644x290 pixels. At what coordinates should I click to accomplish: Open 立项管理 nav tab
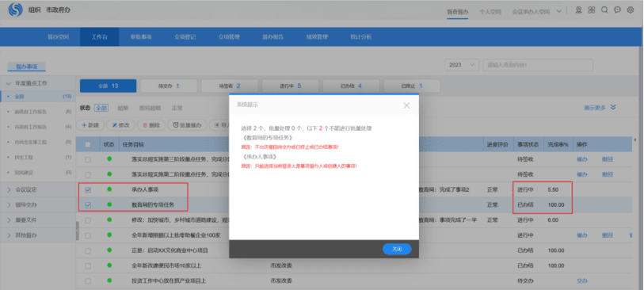click(x=229, y=37)
